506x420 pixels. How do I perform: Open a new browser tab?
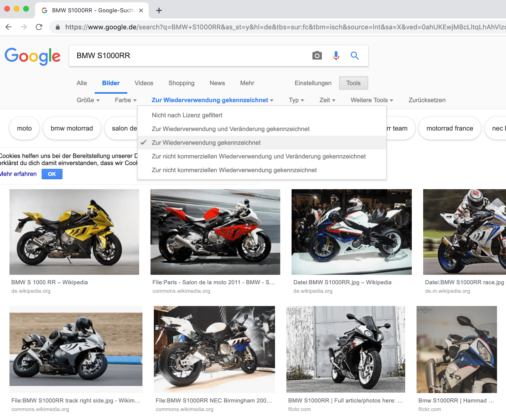point(159,10)
